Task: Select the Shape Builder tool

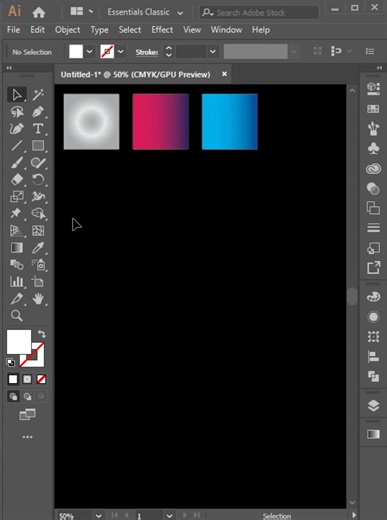Action: coord(38,214)
